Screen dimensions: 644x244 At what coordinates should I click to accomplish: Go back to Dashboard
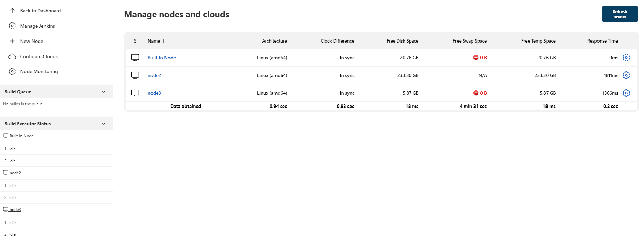(40, 11)
